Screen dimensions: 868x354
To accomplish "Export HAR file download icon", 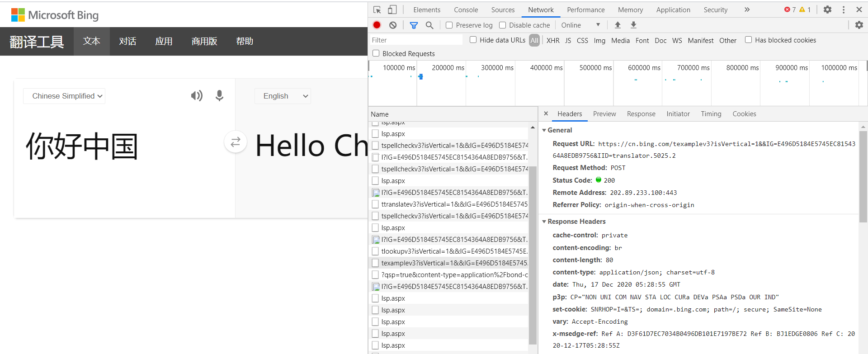I will pos(633,25).
